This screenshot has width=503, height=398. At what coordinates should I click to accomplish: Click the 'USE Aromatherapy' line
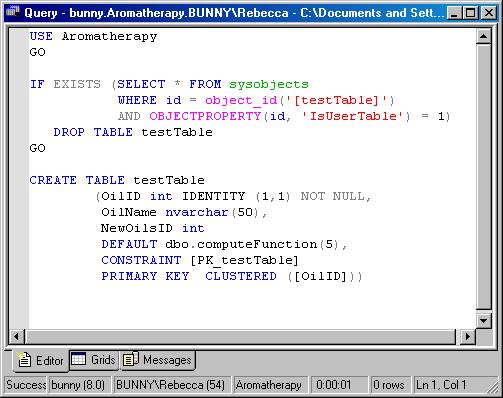coord(93,36)
